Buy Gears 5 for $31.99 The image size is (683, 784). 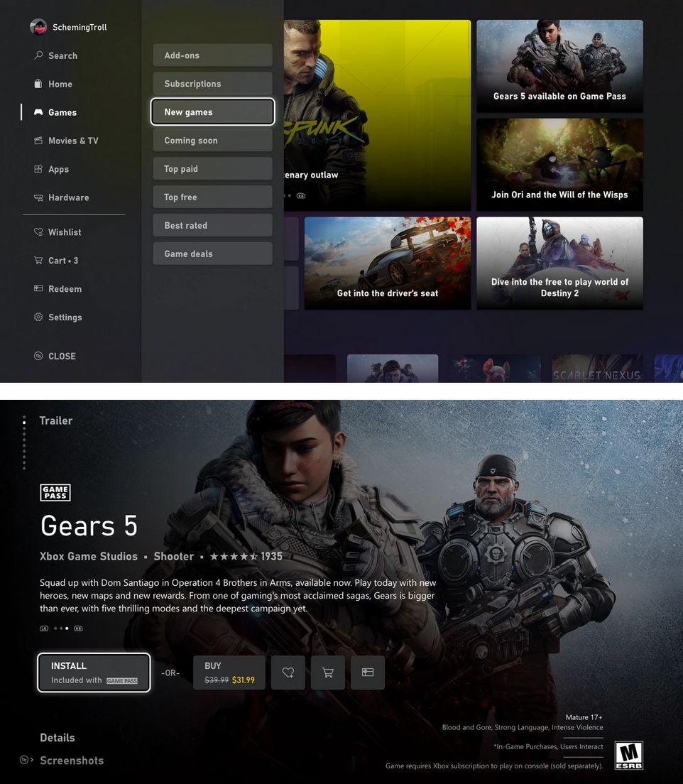tap(229, 673)
